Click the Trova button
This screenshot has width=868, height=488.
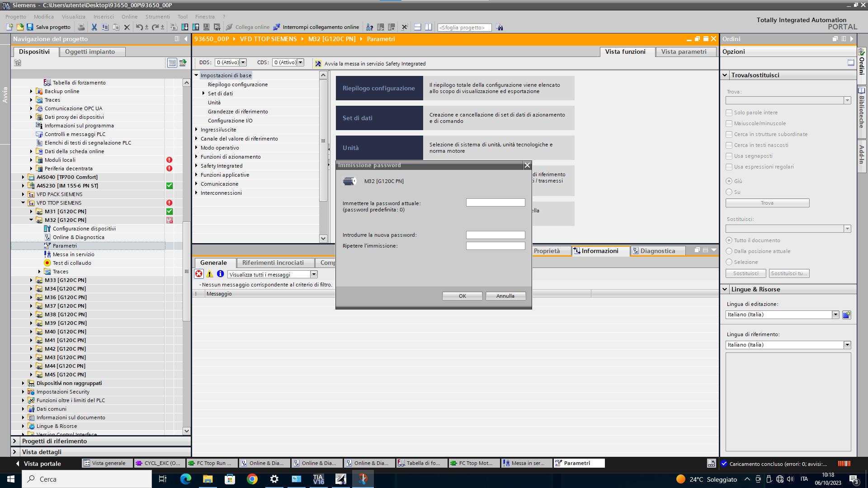[x=767, y=203]
